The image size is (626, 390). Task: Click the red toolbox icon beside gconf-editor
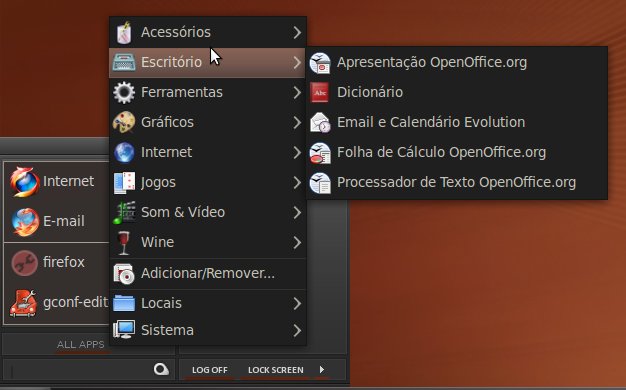[23, 303]
